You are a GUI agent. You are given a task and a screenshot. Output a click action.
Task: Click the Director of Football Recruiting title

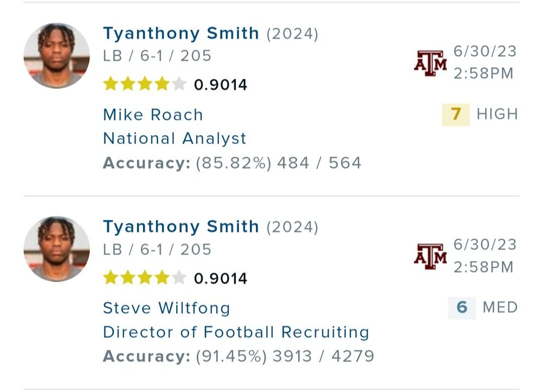point(236,332)
